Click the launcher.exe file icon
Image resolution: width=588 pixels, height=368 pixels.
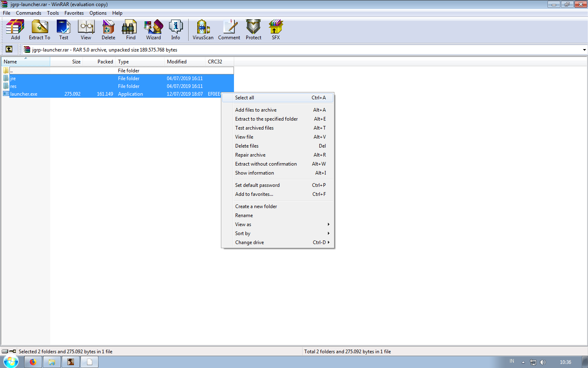click(x=6, y=94)
